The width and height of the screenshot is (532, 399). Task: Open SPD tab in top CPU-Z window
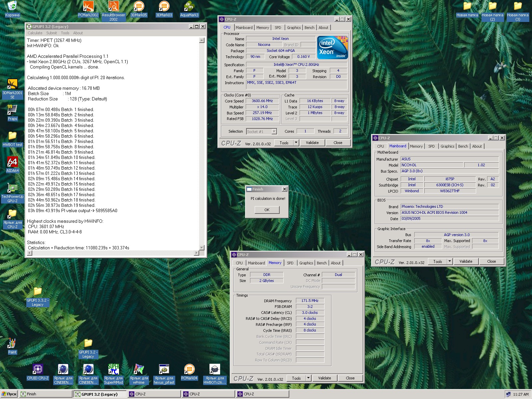click(x=278, y=28)
